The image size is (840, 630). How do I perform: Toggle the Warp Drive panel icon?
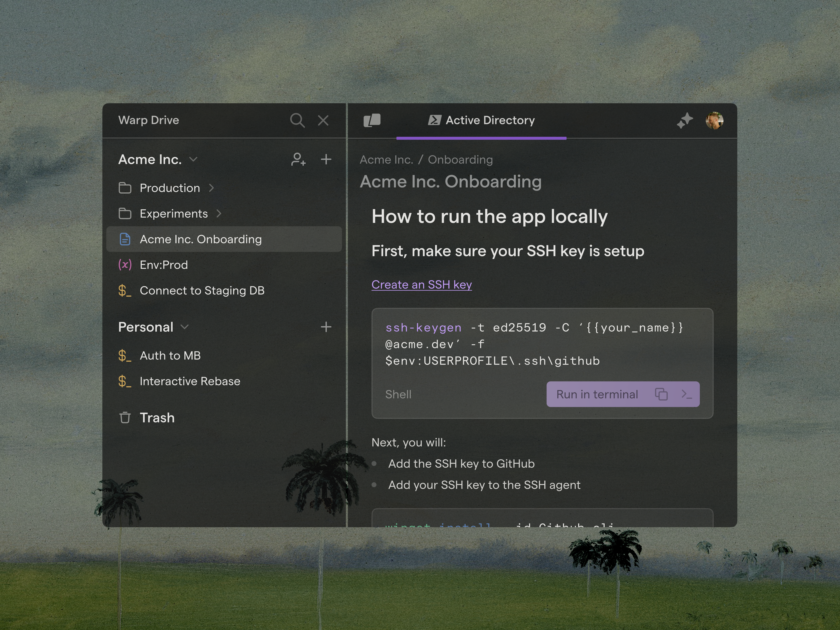click(x=372, y=120)
